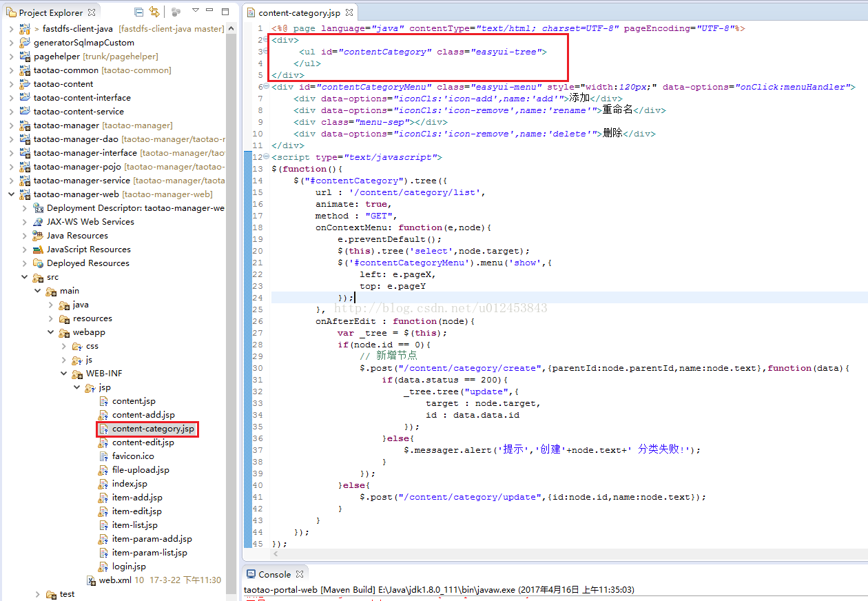Click the web.xml file icon
Image resolution: width=868 pixels, height=601 pixels.
click(x=92, y=580)
